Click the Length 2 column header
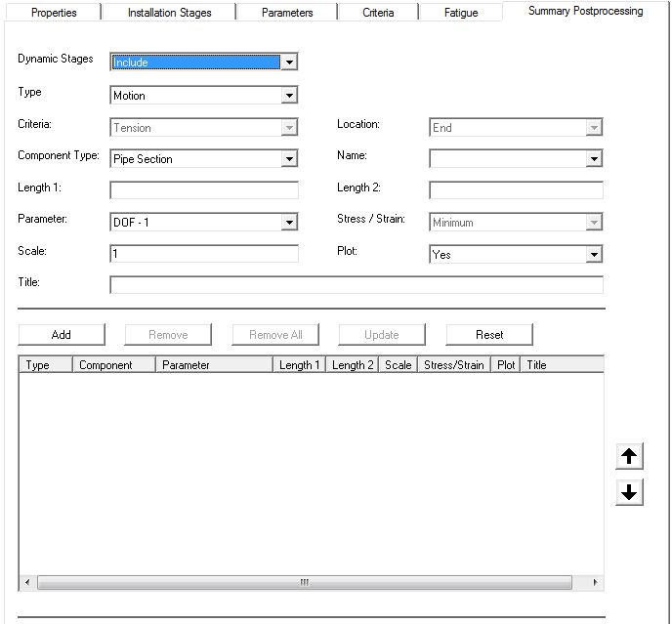The width and height of the screenshot is (672, 624). click(353, 365)
